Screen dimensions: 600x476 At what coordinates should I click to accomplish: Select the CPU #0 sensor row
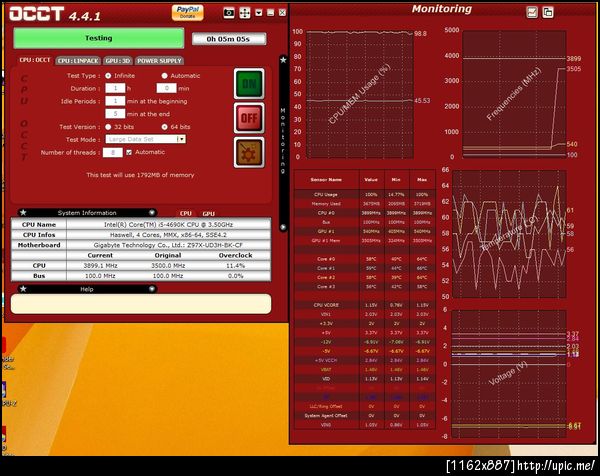(x=365, y=213)
